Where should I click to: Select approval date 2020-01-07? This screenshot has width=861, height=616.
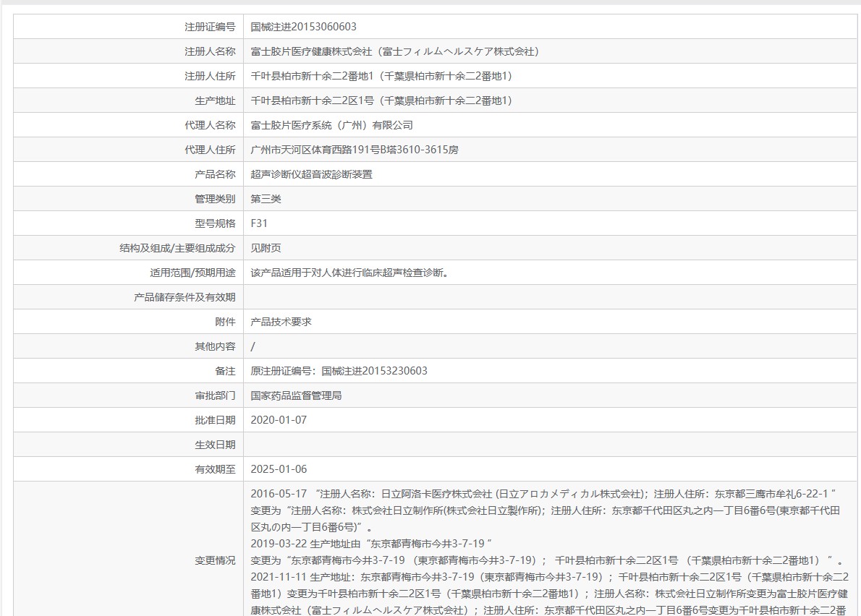click(x=279, y=420)
